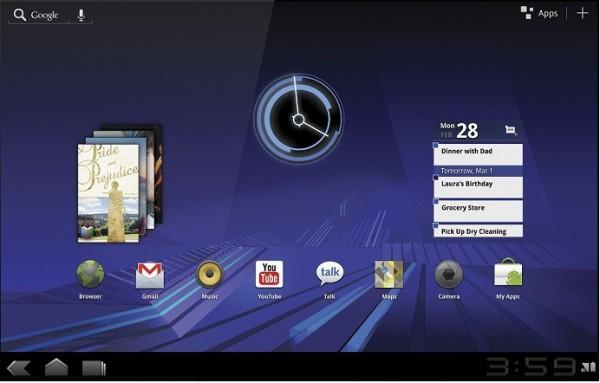
Task: Open the Laura's Birthday event
Action: pyautogui.click(x=478, y=187)
